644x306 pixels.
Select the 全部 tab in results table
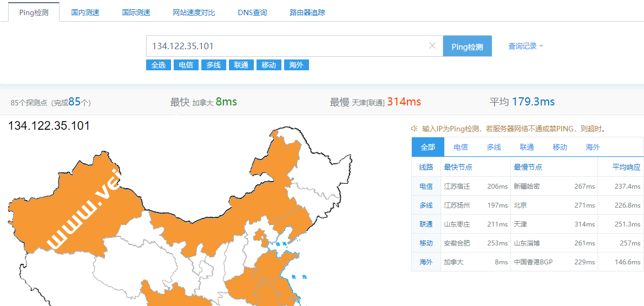click(428, 147)
